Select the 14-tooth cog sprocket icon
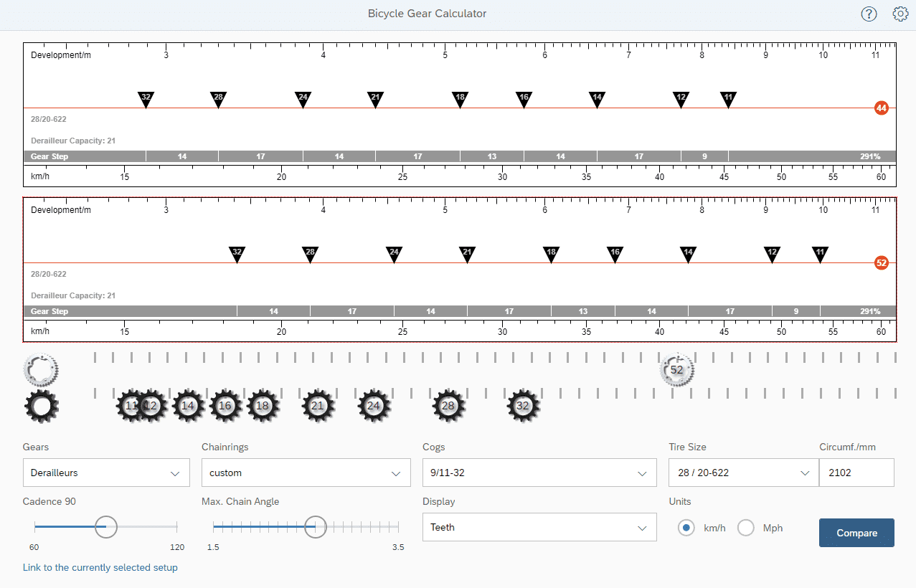916x588 pixels. 188,406
